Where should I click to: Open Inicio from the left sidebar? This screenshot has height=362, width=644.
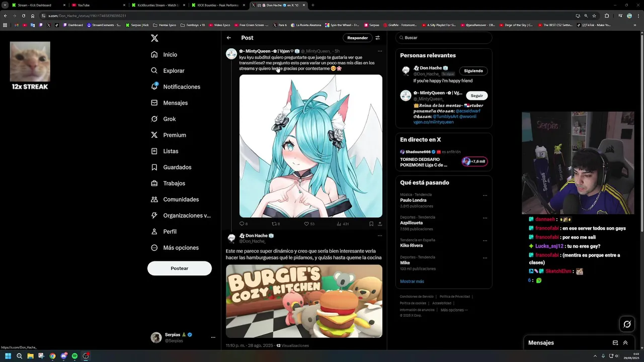pyautogui.click(x=164, y=55)
